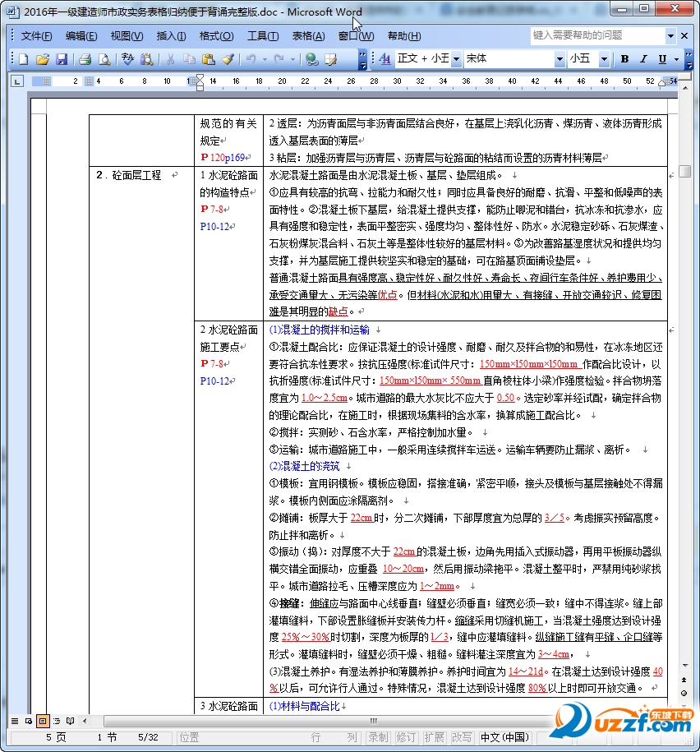Open Print Preview icon
This screenshot has height=752, width=700.
[104, 59]
